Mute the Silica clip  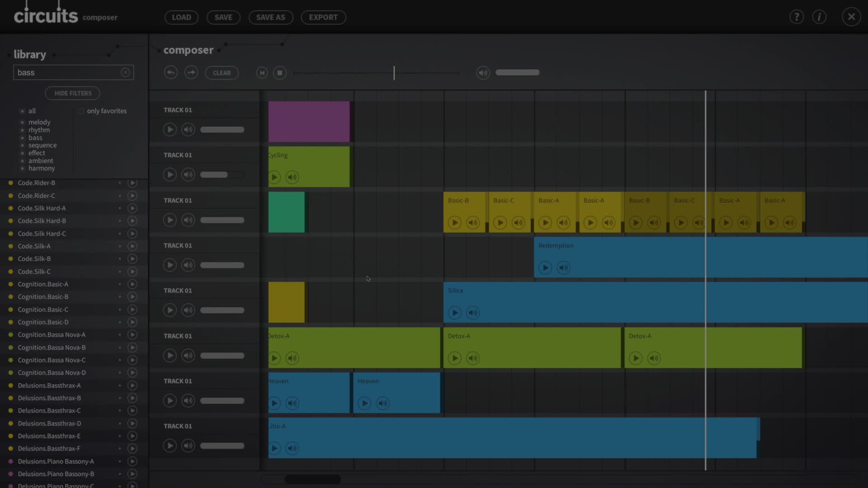(x=473, y=313)
